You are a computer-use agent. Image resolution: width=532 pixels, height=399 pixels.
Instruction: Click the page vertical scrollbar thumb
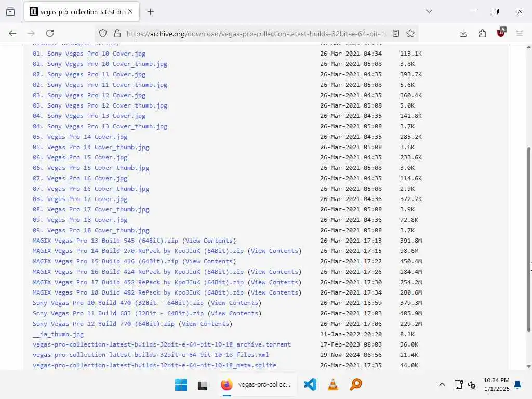pos(528,239)
